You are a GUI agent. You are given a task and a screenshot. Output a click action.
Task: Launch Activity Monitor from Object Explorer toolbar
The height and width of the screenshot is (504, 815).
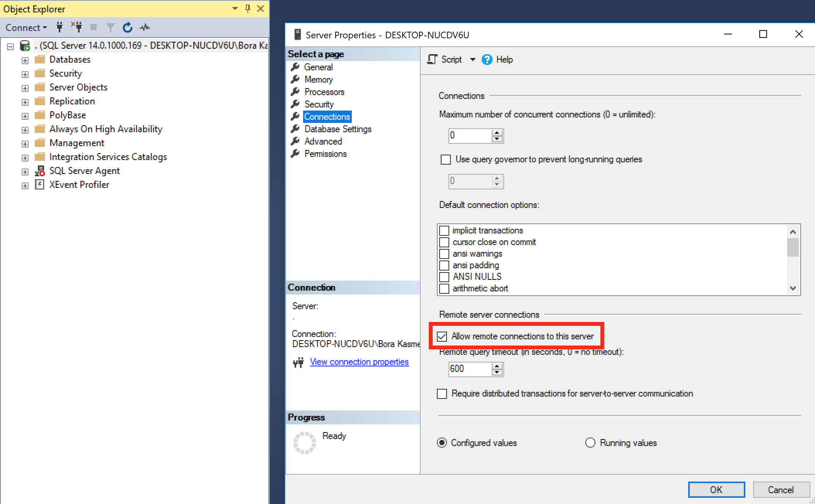tap(145, 27)
